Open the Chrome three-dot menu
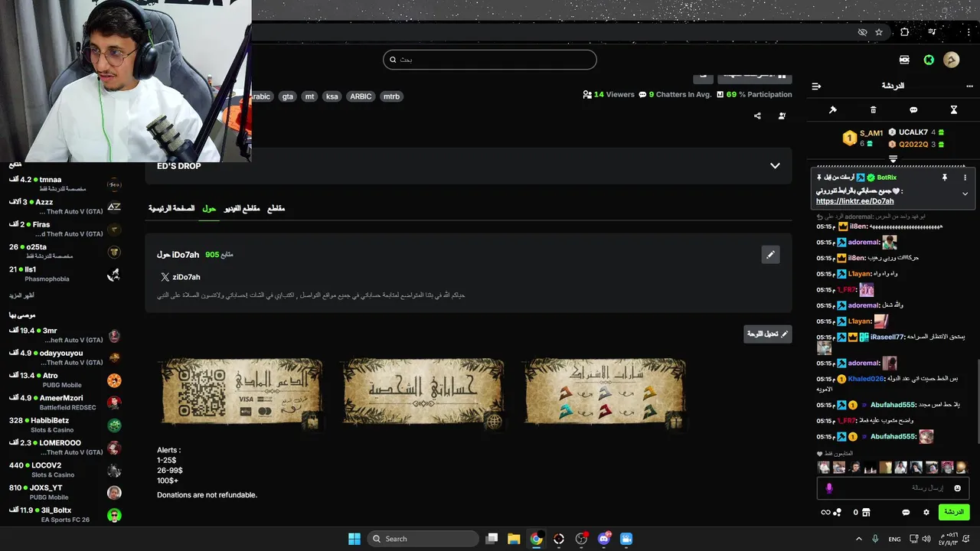The image size is (980, 551). pos(969,32)
